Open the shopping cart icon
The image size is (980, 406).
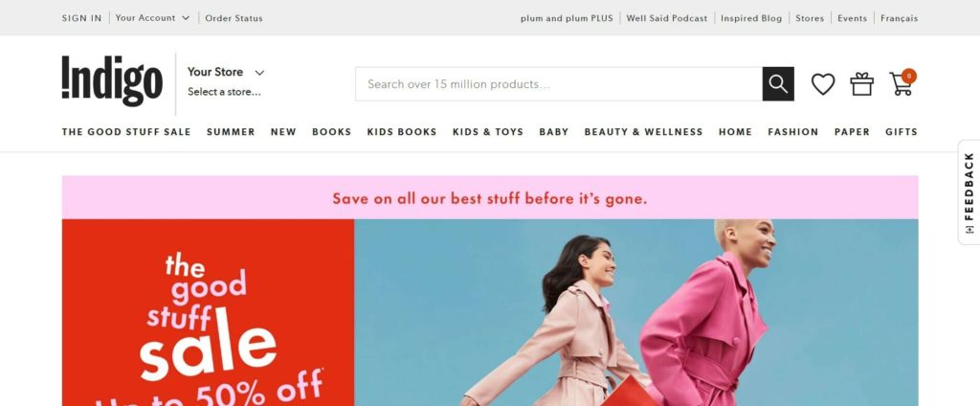(902, 82)
